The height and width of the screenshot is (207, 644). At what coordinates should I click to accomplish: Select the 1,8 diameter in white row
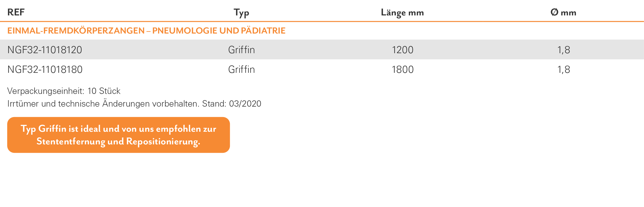click(564, 70)
